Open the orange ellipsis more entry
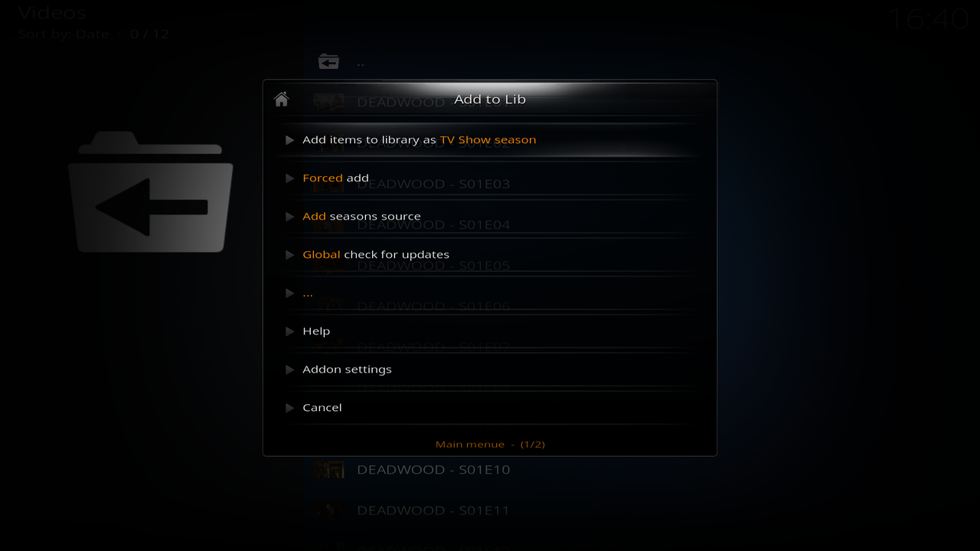Viewport: 980px width, 551px height. [x=490, y=293]
